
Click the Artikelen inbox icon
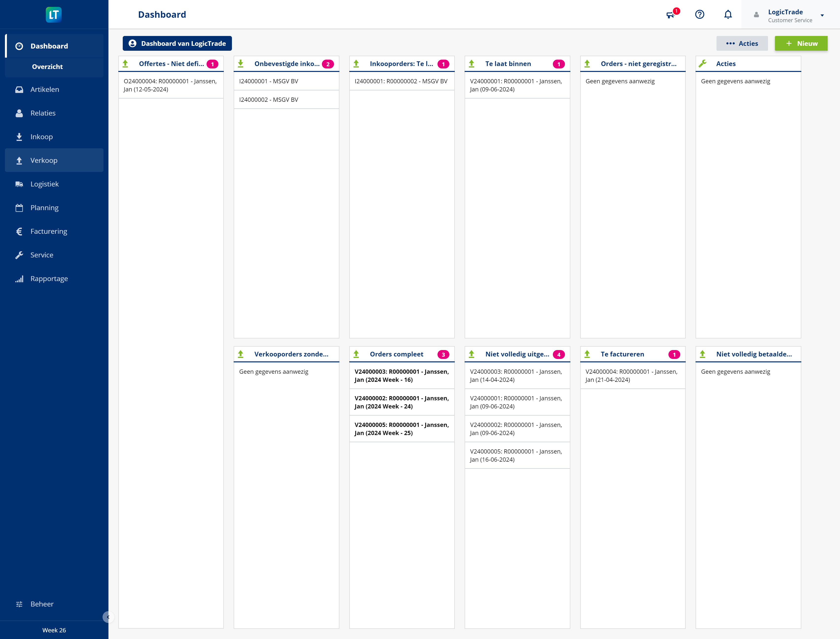tap(19, 89)
